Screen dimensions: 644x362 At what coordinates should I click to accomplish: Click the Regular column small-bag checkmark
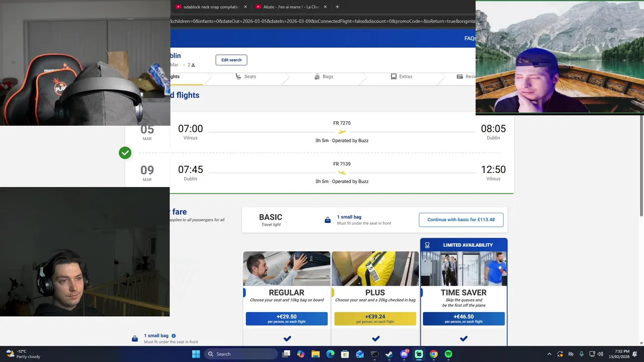coord(287,339)
